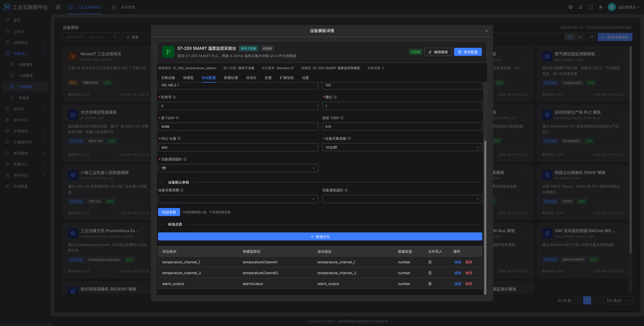Click the 网络云台摄像机 ONVIF 模板 icon

click(547, 175)
